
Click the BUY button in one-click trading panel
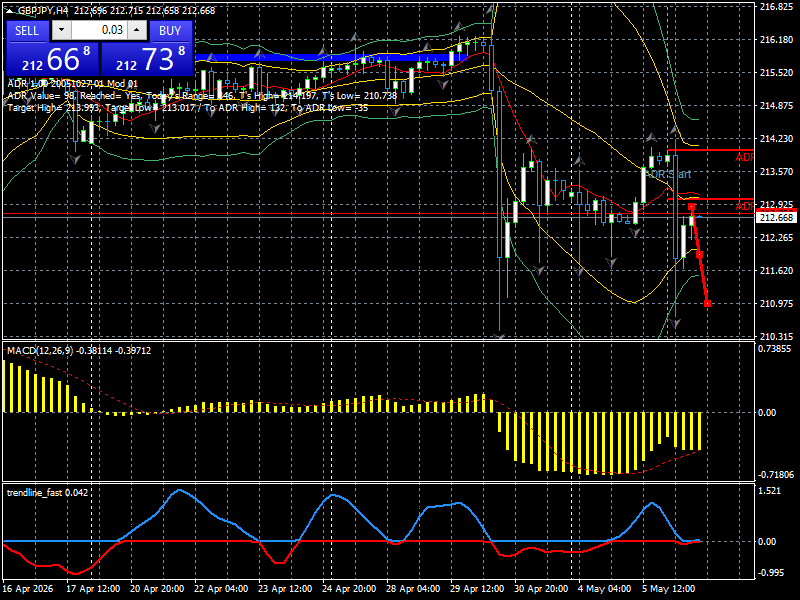[x=170, y=31]
